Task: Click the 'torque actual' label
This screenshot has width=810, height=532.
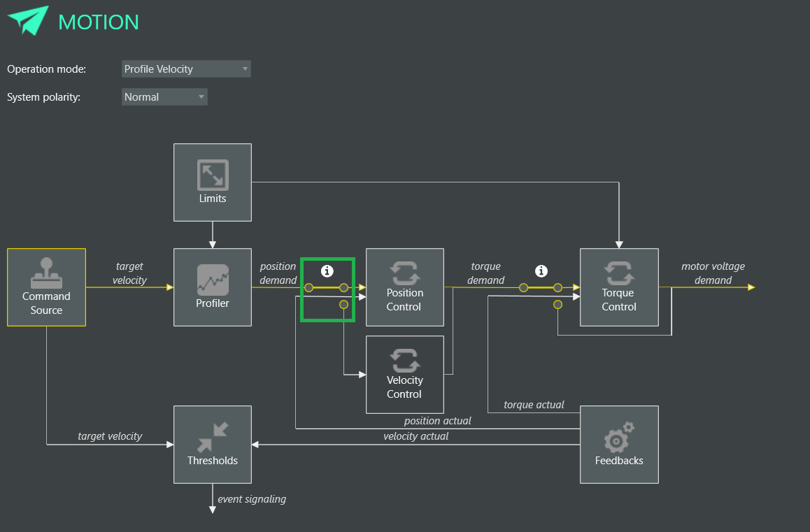Action: click(x=534, y=405)
